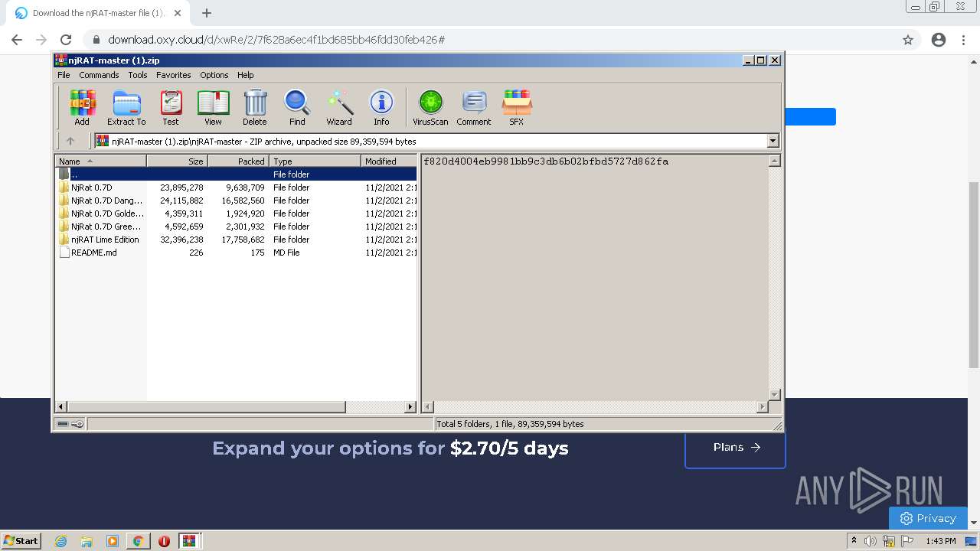Click the taskbar clock 1:43 PM
Viewport: 980px width, 551px height.
(940, 541)
